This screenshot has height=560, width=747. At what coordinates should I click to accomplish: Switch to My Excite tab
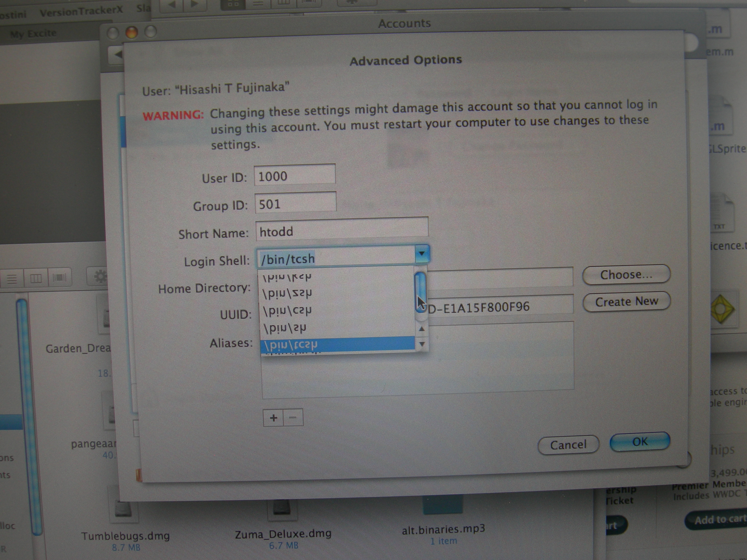[x=33, y=34]
